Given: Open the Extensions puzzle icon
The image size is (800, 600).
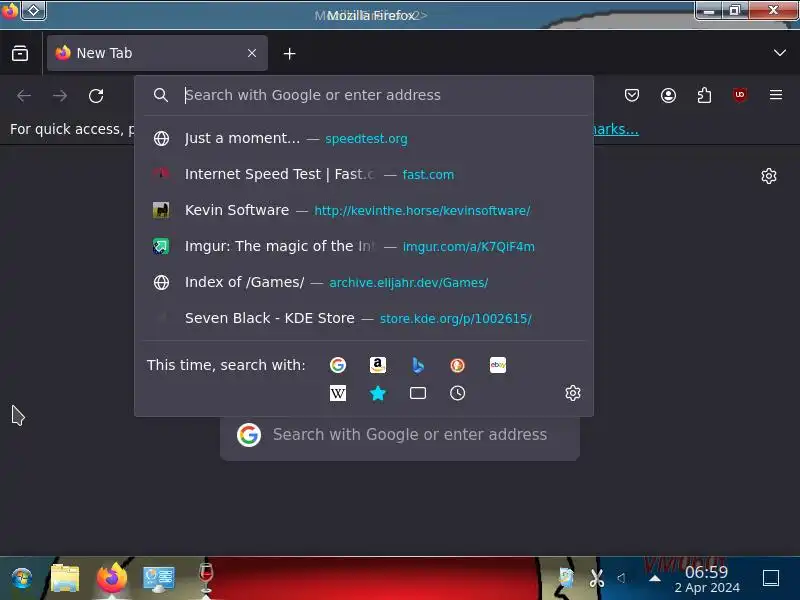Looking at the screenshot, I should (x=704, y=95).
